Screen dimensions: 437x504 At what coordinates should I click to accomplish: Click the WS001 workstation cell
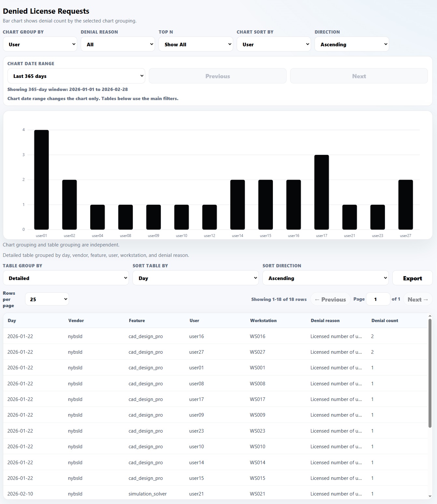coord(257,368)
